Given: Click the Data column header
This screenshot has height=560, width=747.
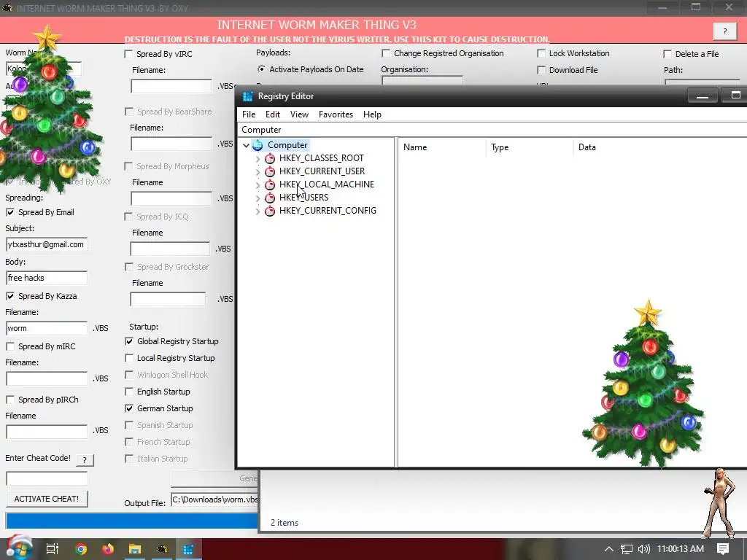Looking at the screenshot, I should (660, 147).
